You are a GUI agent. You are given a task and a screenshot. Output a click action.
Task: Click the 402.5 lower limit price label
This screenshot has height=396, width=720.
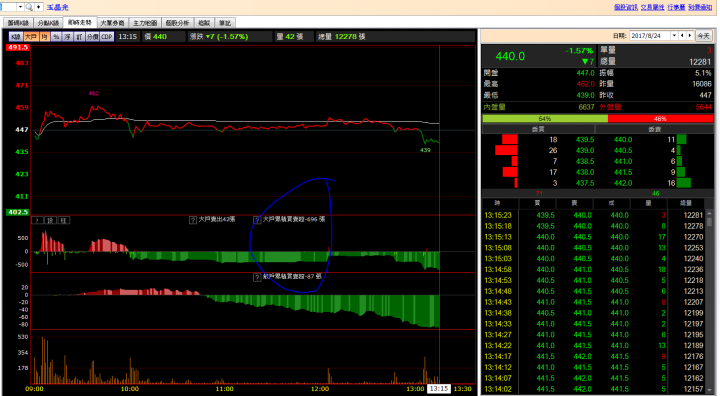tap(17, 212)
